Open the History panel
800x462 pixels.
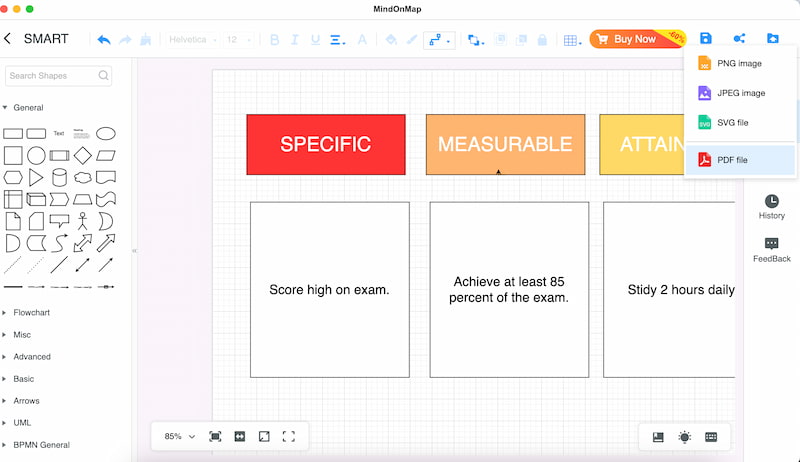(x=771, y=207)
